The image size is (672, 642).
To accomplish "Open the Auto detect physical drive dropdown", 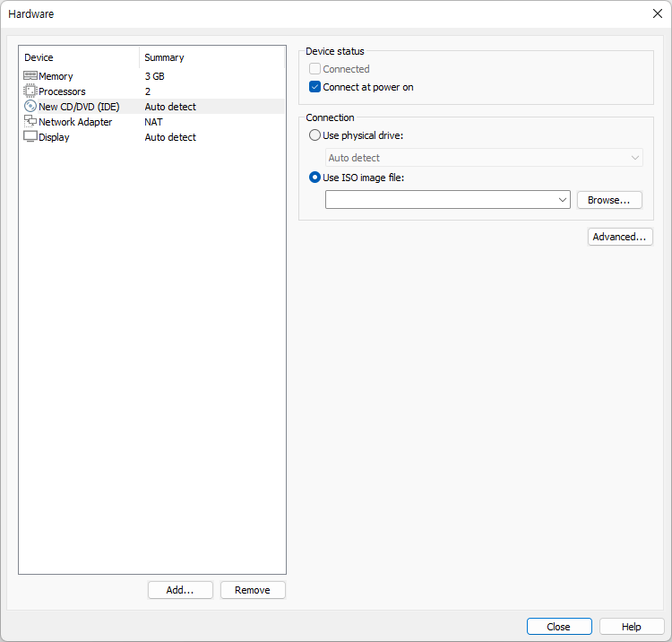I will point(484,158).
